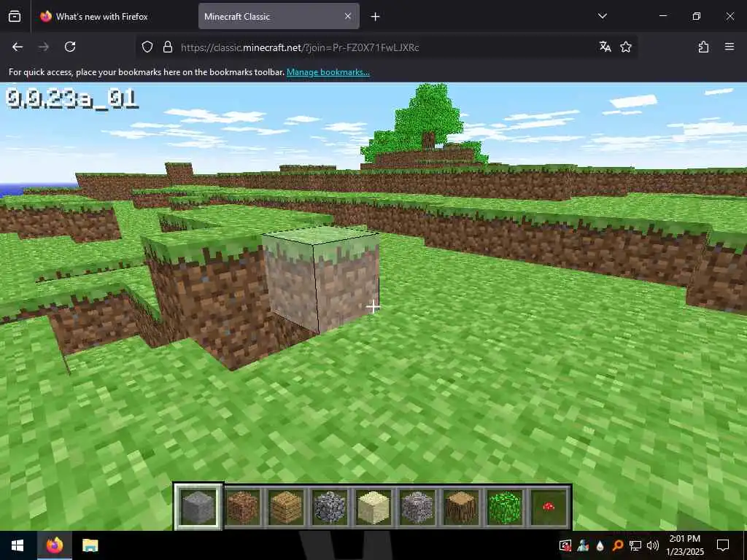Open Firefox application menu
Viewport: 747px width, 560px height.
click(x=729, y=47)
